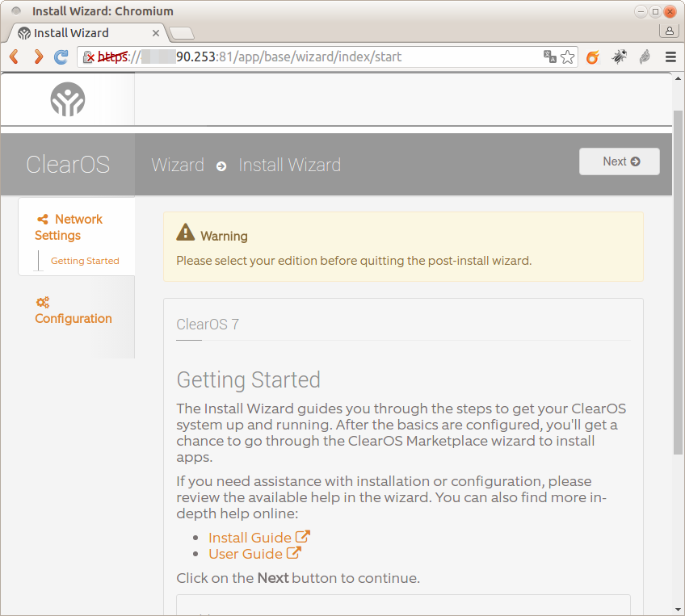
Task: Go back with the browser back arrow
Action: (x=15, y=57)
